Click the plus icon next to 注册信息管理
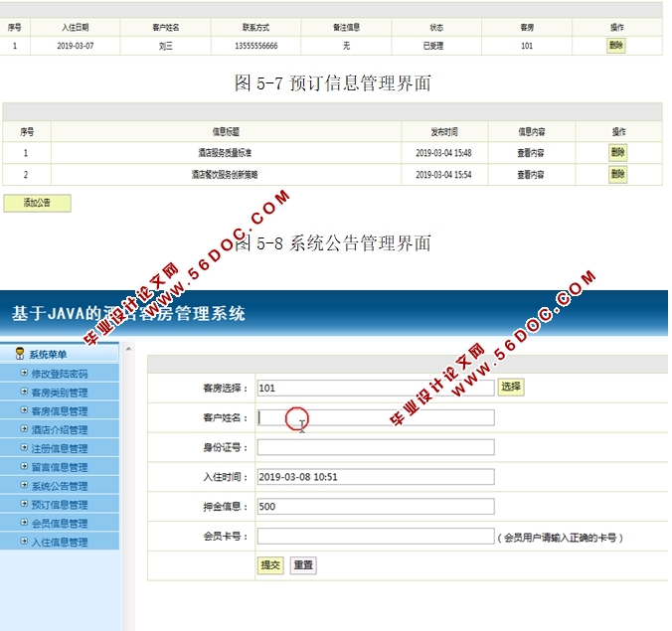Viewport: 672px width, 631px height. [x=25, y=447]
